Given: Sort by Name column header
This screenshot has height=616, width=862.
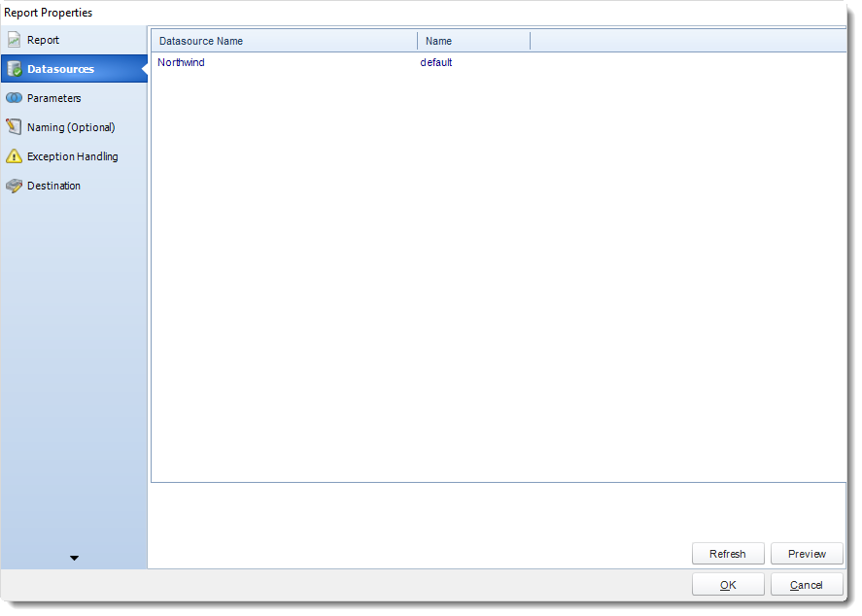Looking at the screenshot, I should click(x=474, y=41).
